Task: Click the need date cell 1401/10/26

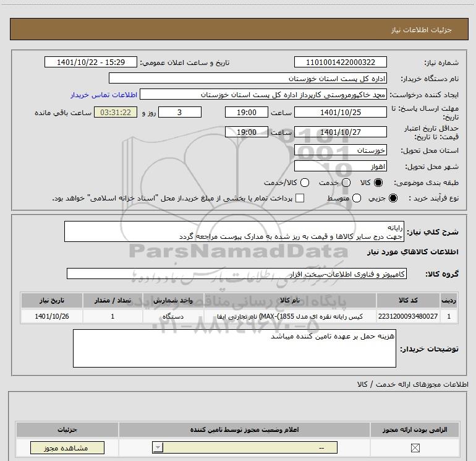Action: [51, 316]
